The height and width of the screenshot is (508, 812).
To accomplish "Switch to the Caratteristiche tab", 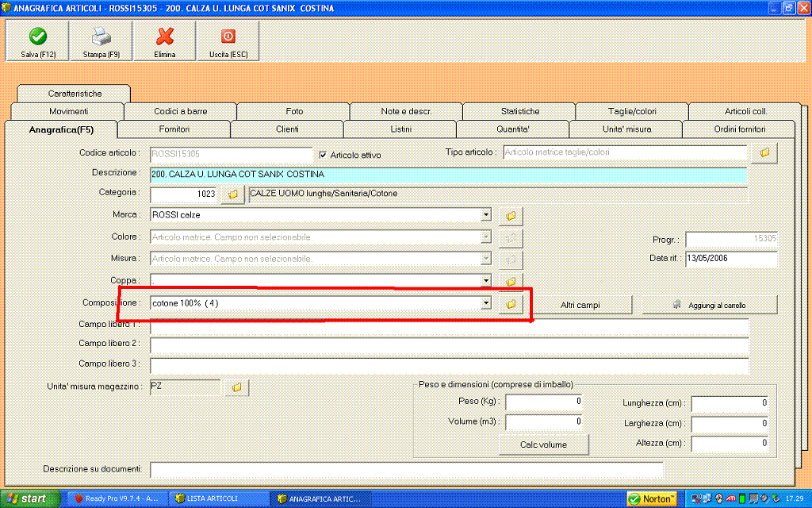I will tap(74, 94).
